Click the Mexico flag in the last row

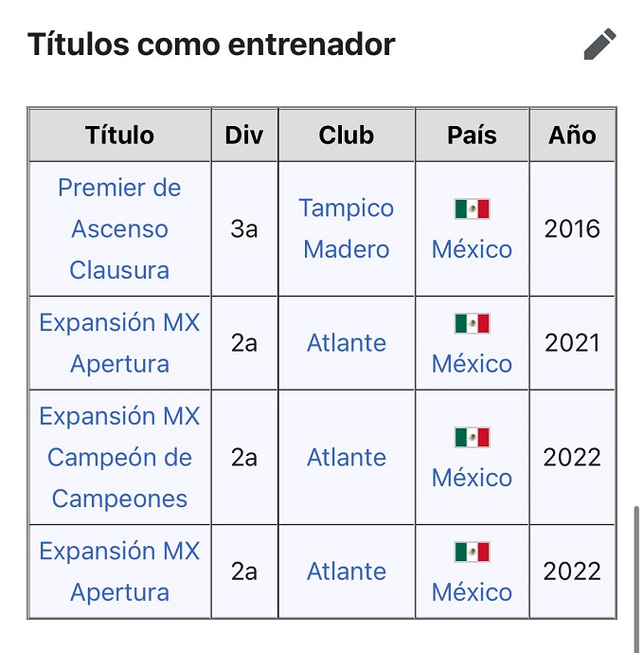coord(472,552)
